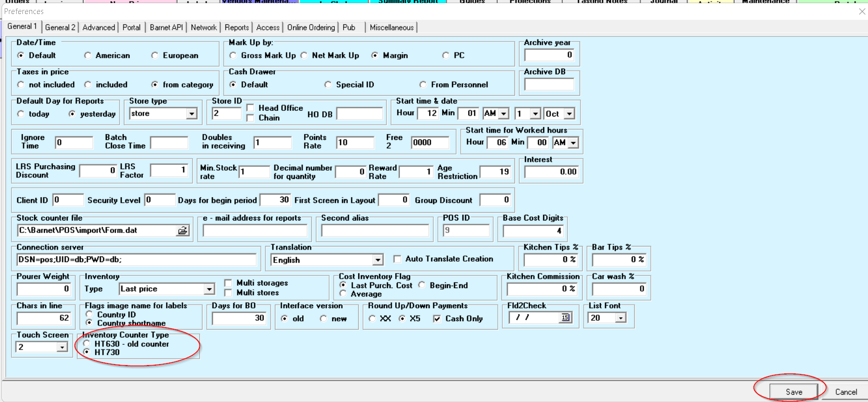Enable Multi stores checkbox
868x402 pixels.
tap(228, 292)
